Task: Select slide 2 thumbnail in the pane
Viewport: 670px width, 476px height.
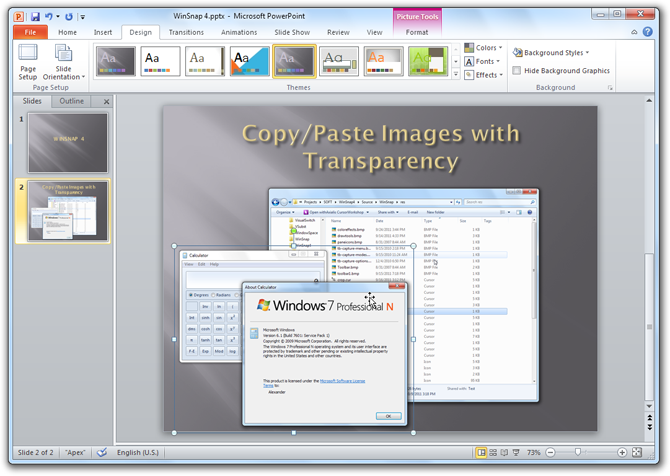Action: [68, 211]
